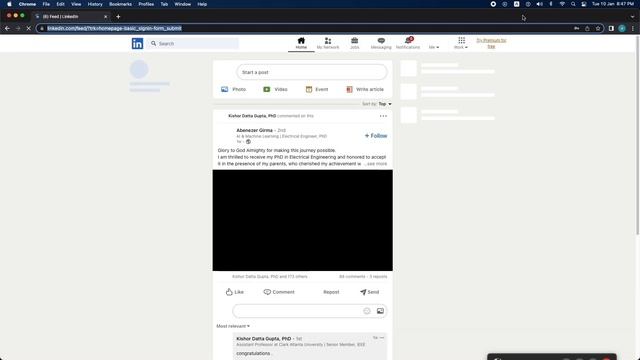Click the Start a post box
The image size is (640, 360).
point(312,72)
